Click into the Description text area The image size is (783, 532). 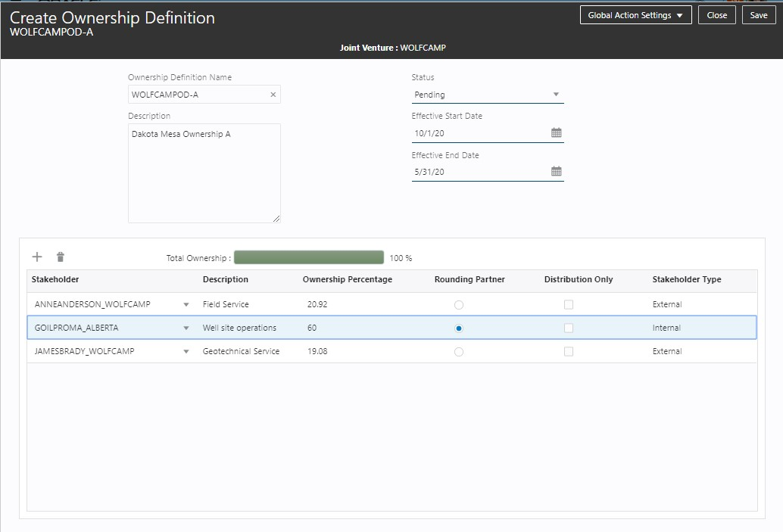[x=204, y=173]
